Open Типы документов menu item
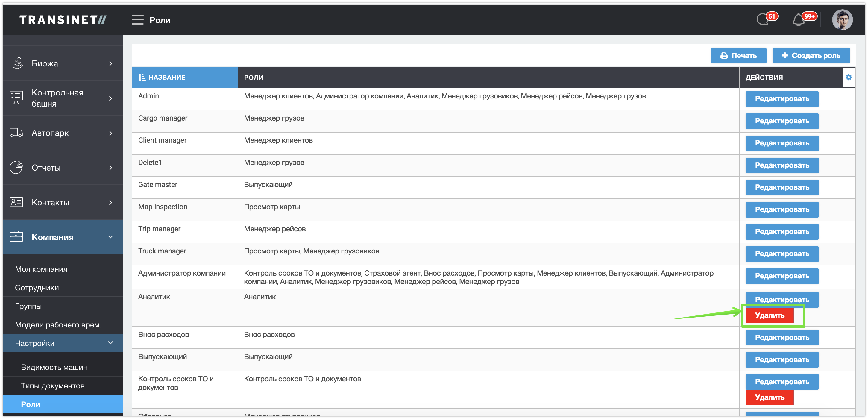Image resolution: width=868 pixels, height=419 pixels. point(53,386)
